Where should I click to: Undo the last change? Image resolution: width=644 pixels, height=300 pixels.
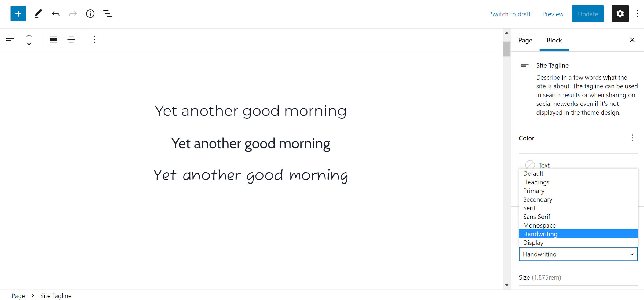[56, 14]
